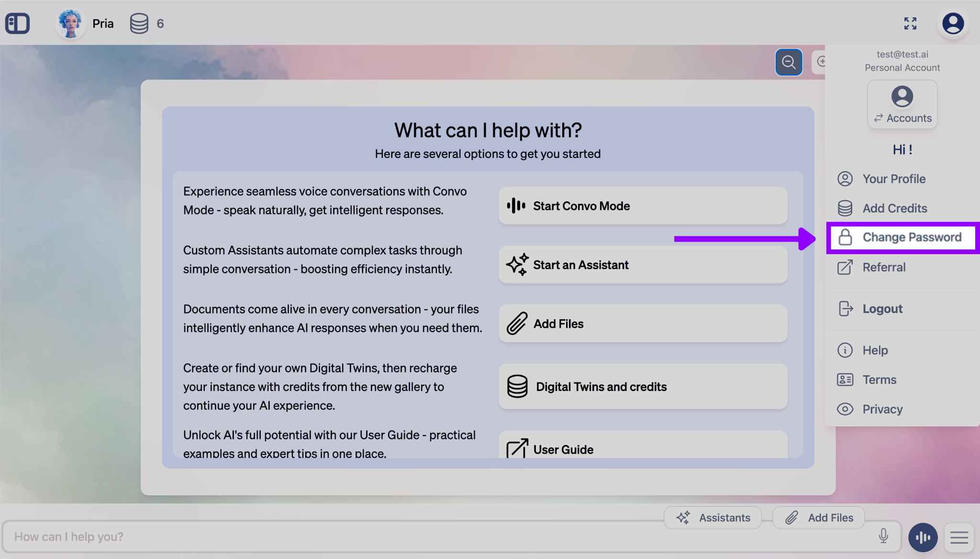The height and width of the screenshot is (559, 980).
Task: Open the Referral link
Action: point(883,267)
